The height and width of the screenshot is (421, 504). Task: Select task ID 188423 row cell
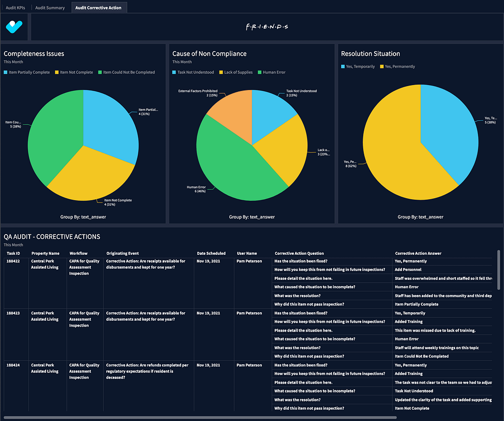[13, 313]
